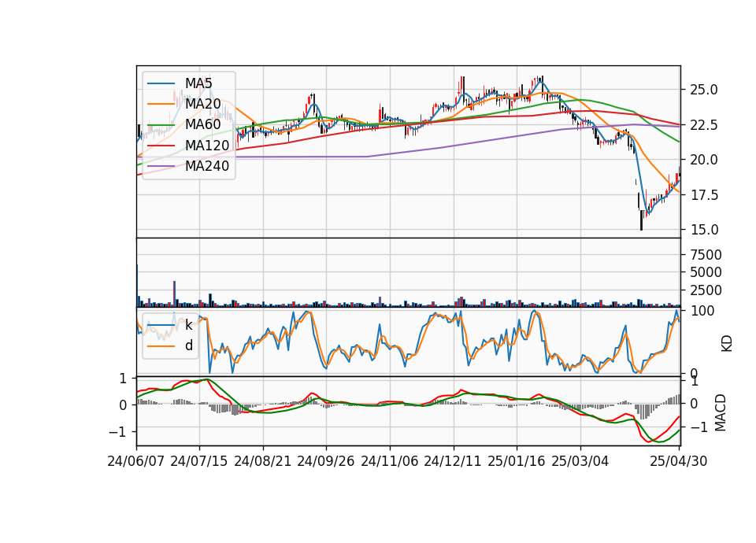Click the 24/11/06 date label
The height and width of the screenshot is (543, 756).
(x=390, y=462)
